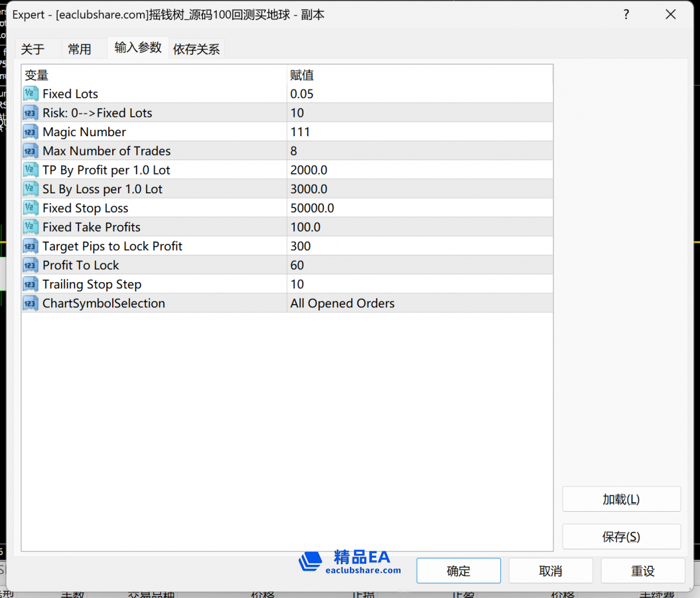Click the 重设 button
Image resolution: width=700 pixels, height=598 pixels.
click(642, 571)
